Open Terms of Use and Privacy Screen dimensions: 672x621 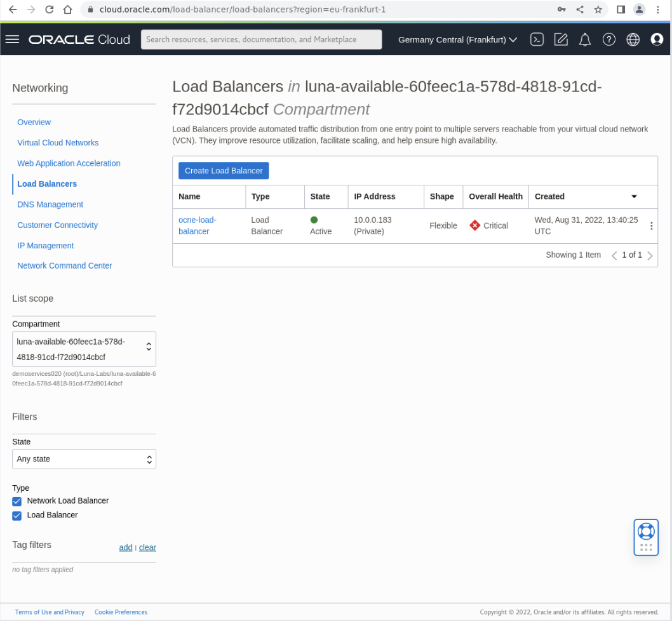[50, 612]
